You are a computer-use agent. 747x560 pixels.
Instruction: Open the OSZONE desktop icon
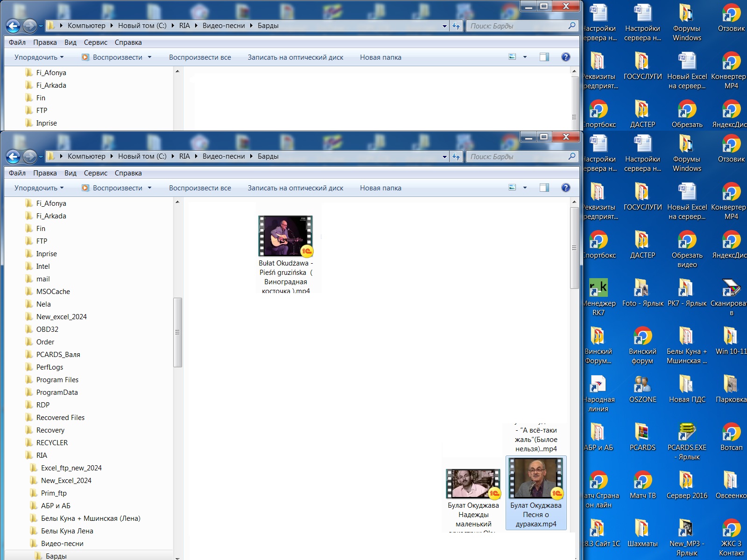[642, 384]
